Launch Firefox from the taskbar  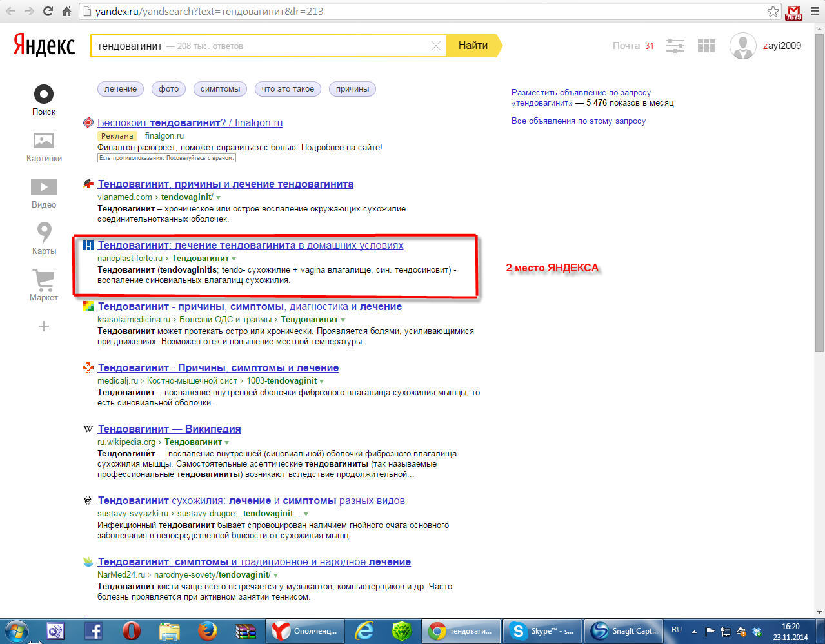[208, 631]
